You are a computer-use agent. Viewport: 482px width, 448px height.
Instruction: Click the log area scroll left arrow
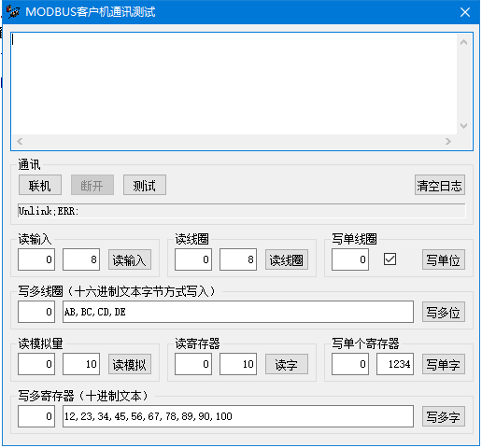[x=20, y=142]
